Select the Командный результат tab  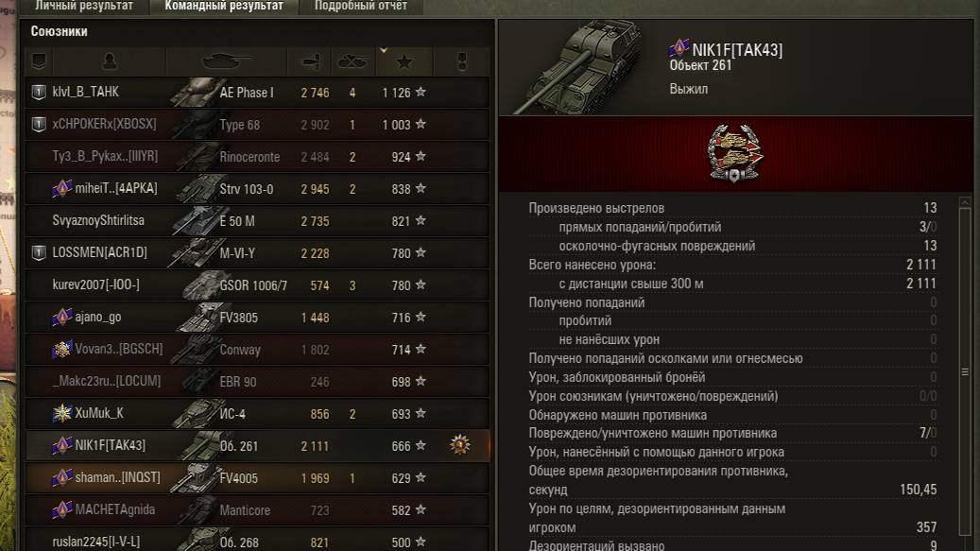click(224, 7)
